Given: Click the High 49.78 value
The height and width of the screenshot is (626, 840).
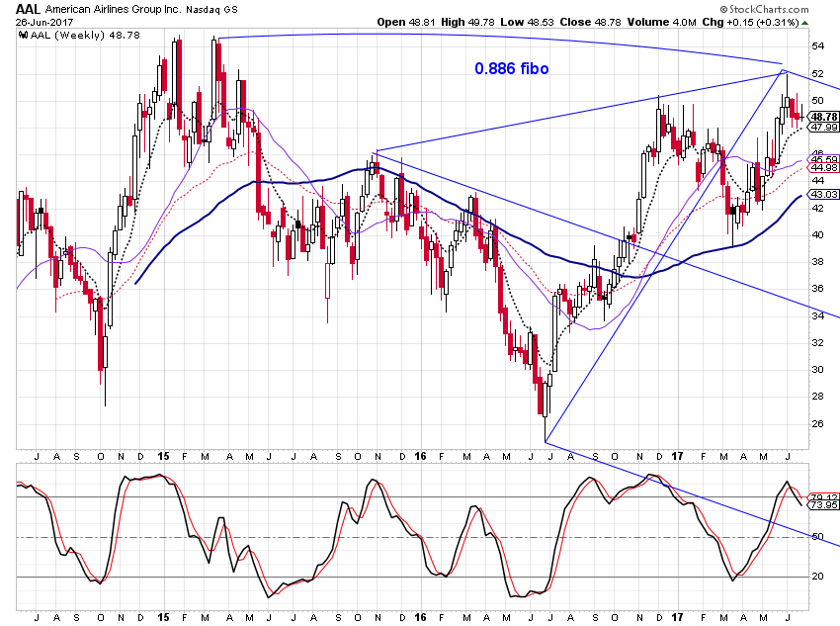Looking at the screenshot, I should click(467, 22).
